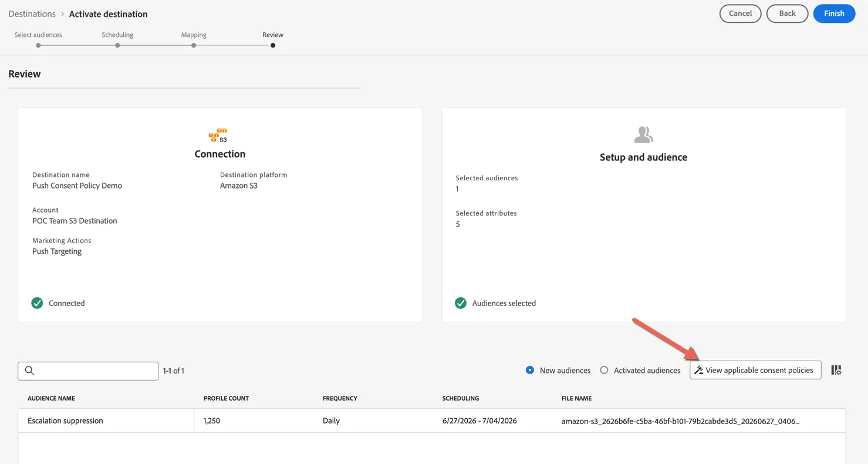This screenshot has width=868, height=464.
Task: Click the Amazon S3 destination platform value
Action: [239, 186]
